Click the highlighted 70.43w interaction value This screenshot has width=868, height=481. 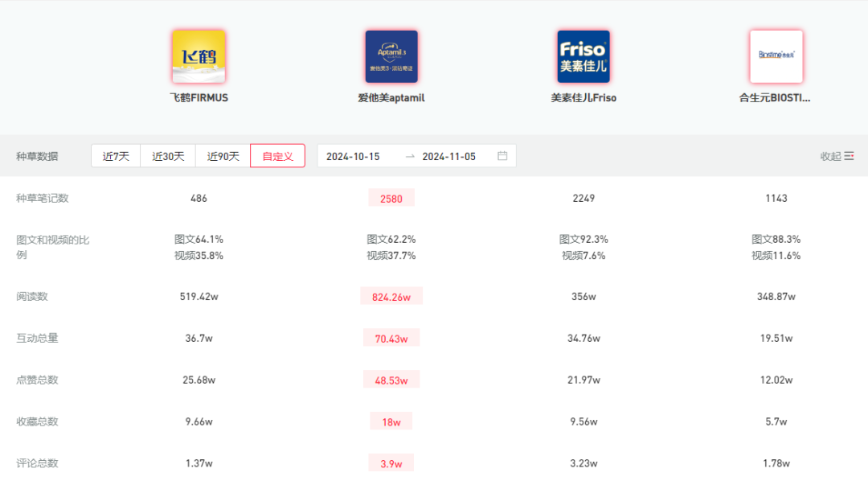point(391,338)
